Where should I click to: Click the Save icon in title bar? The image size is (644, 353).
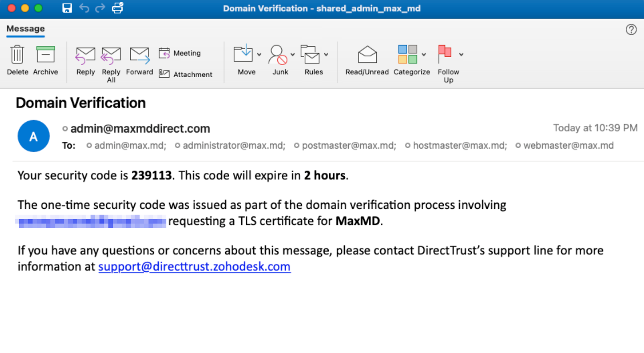(67, 8)
